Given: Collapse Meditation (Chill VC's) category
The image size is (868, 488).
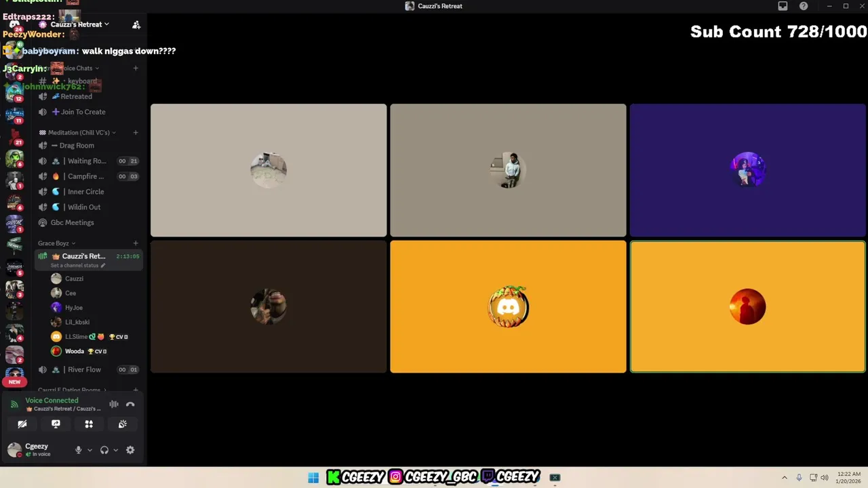Looking at the screenshot, I should pos(77,133).
